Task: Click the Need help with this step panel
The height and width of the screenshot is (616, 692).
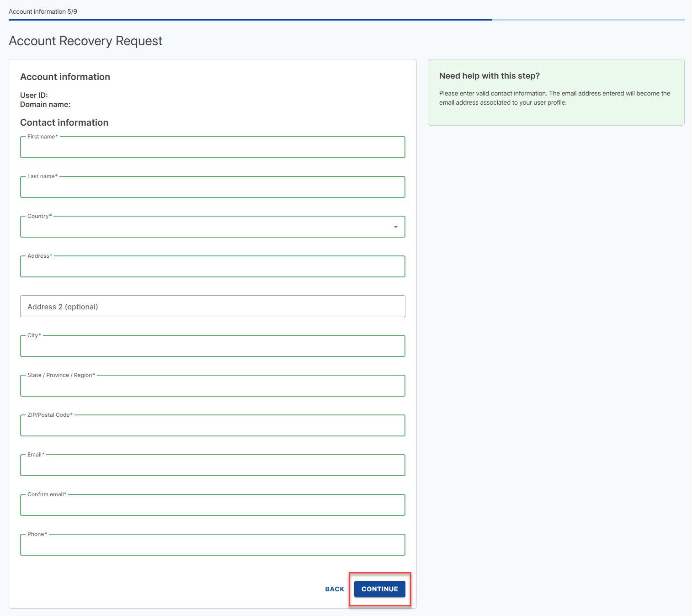Action: (x=556, y=92)
